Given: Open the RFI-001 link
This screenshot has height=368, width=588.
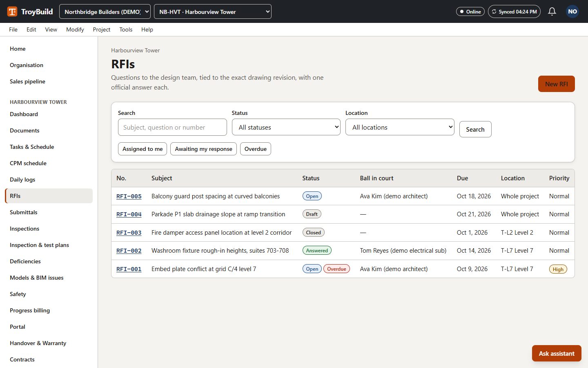Looking at the screenshot, I should [129, 269].
